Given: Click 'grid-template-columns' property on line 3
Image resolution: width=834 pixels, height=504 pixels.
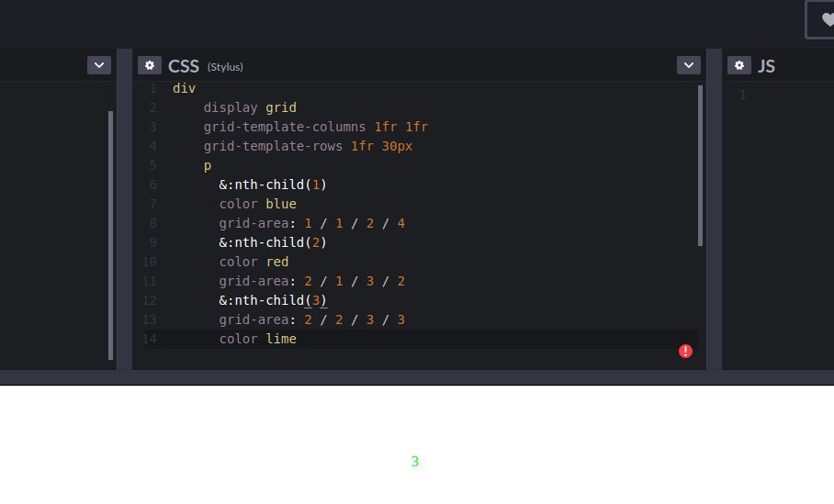Looking at the screenshot, I should 285,127.
